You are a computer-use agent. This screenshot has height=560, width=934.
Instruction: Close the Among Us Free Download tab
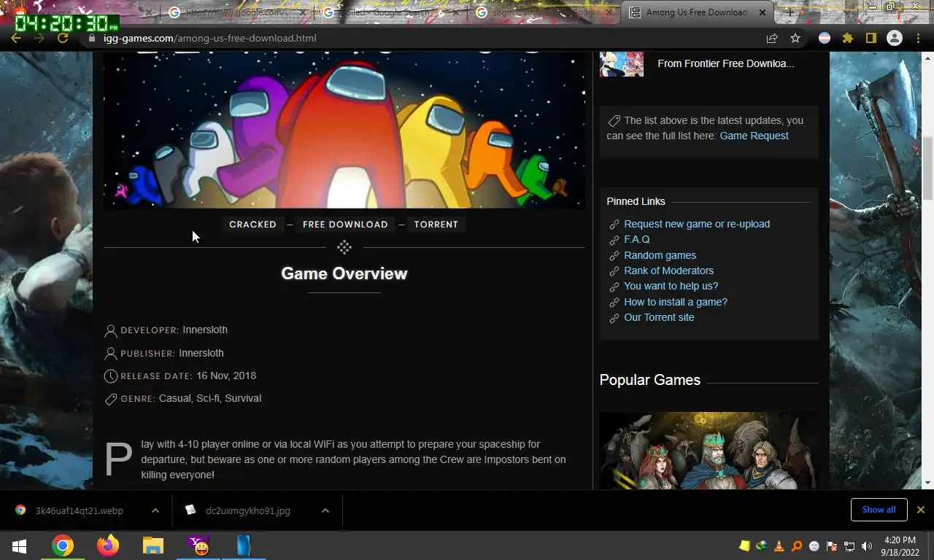[x=763, y=12]
